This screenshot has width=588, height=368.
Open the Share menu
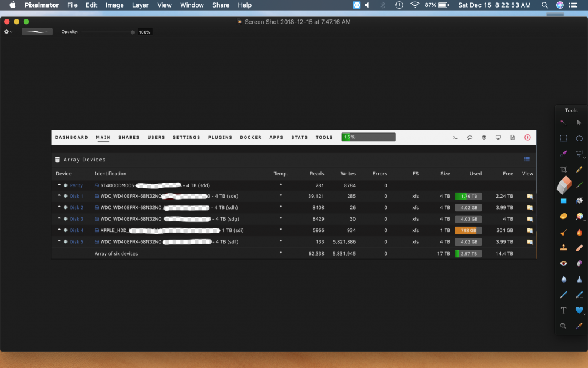(x=220, y=5)
